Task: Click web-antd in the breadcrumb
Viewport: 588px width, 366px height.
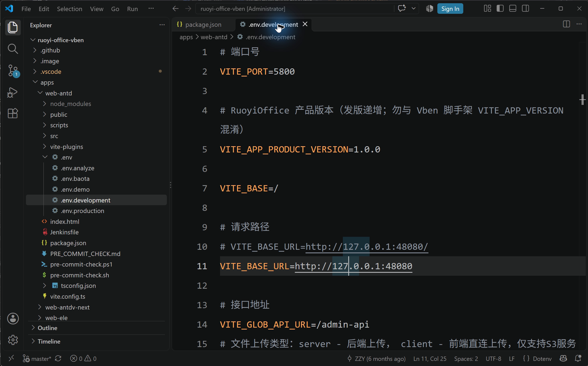Action: point(214,37)
